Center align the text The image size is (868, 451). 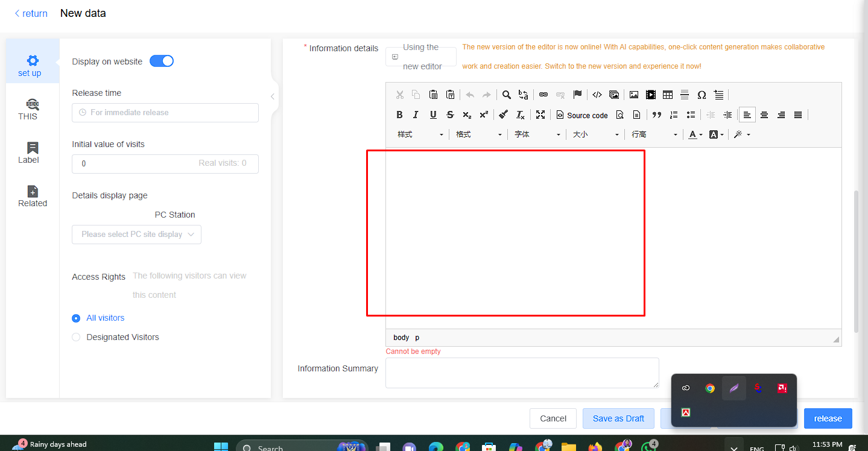tap(764, 115)
